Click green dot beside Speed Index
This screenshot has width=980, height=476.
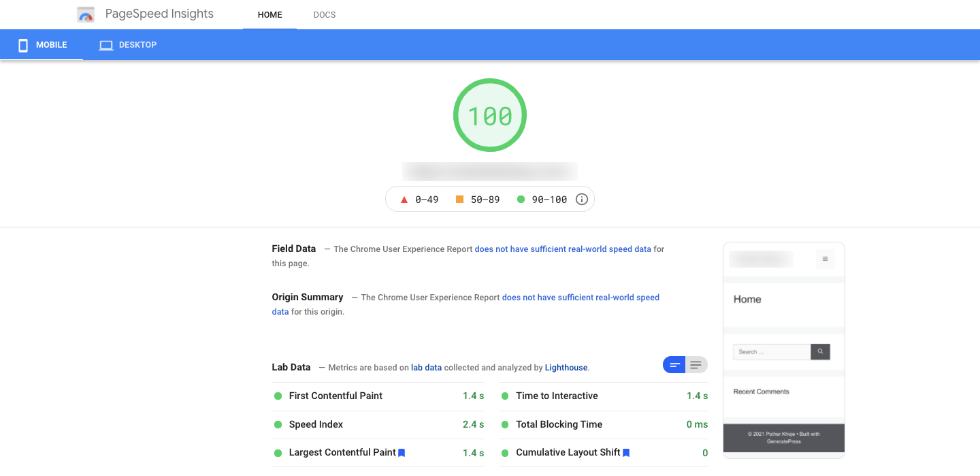278,425
